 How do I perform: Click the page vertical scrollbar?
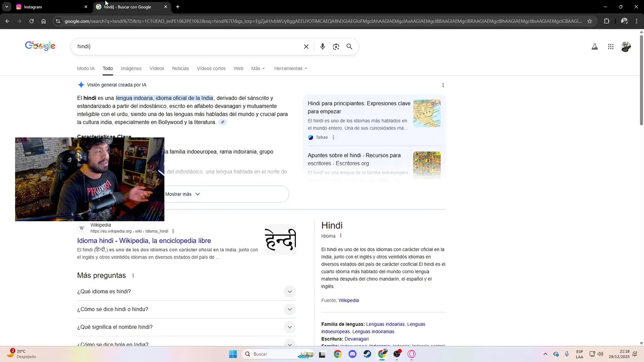(641, 80)
